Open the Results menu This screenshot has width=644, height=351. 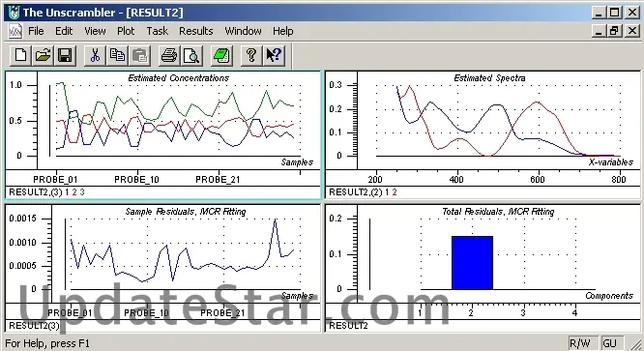click(196, 31)
